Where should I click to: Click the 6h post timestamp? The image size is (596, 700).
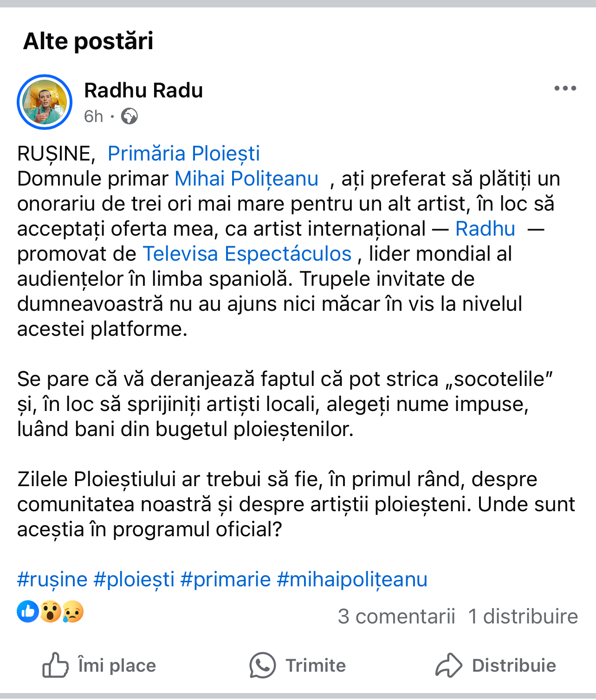pyautogui.click(x=93, y=116)
